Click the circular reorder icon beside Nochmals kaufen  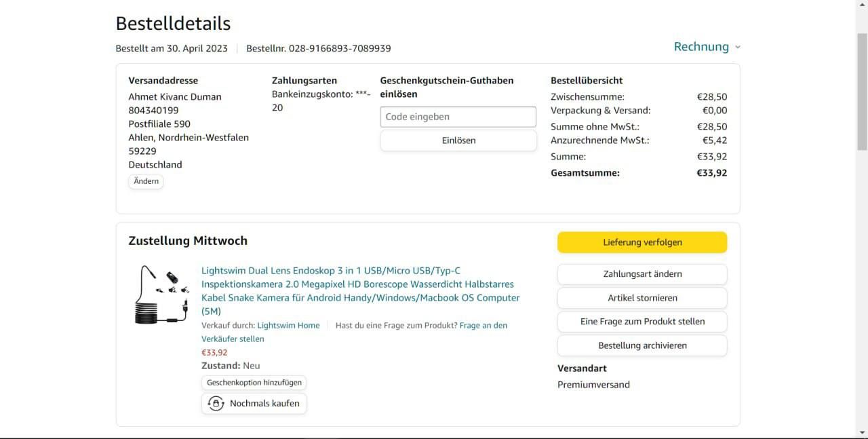(216, 404)
